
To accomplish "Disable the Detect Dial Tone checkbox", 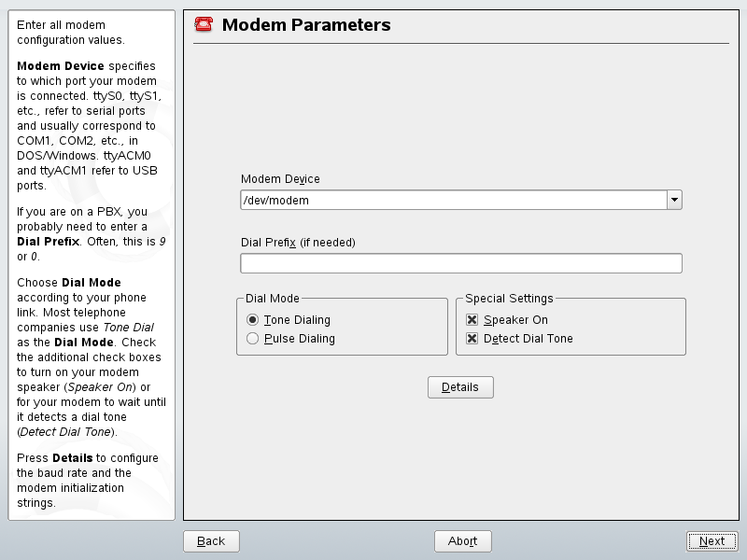I will 472,339.
